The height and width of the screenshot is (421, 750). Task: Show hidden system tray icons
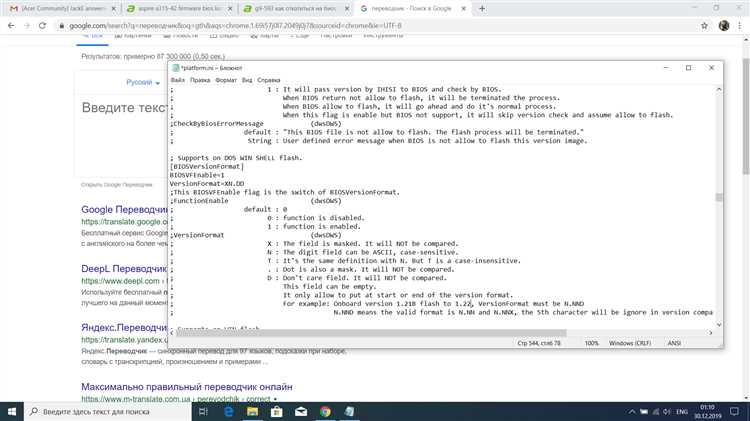pyautogui.click(x=632, y=411)
